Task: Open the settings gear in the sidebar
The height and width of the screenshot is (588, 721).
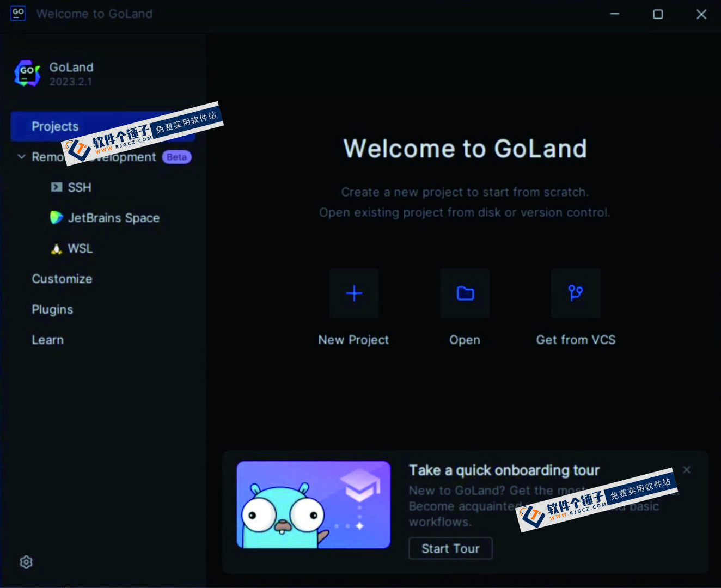Action: point(26,562)
